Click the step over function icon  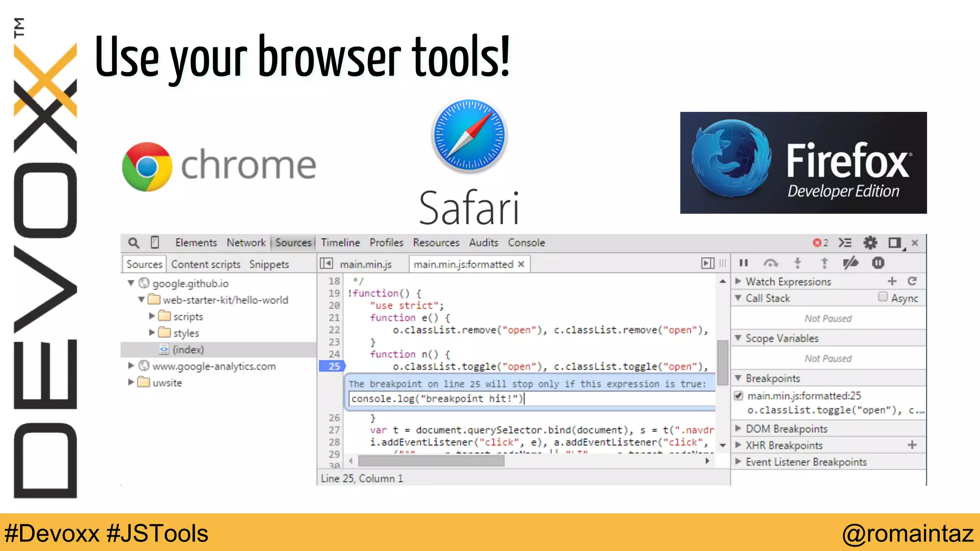point(770,263)
